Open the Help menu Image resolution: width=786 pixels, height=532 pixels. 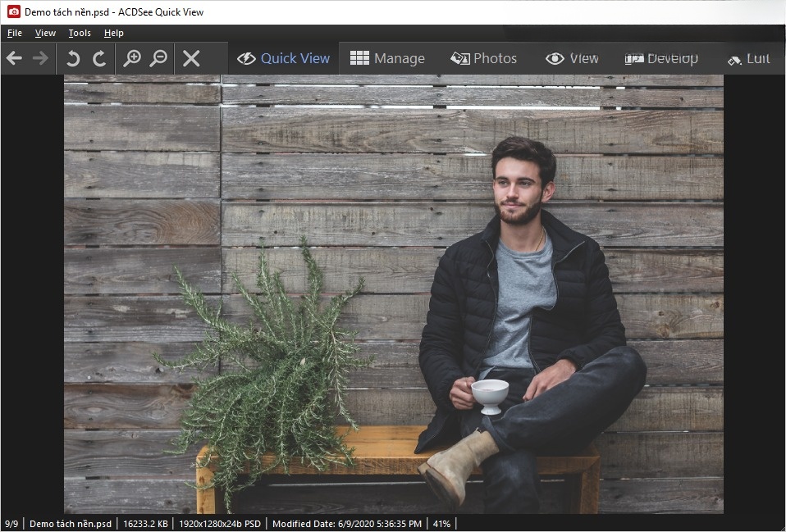[114, 33]
